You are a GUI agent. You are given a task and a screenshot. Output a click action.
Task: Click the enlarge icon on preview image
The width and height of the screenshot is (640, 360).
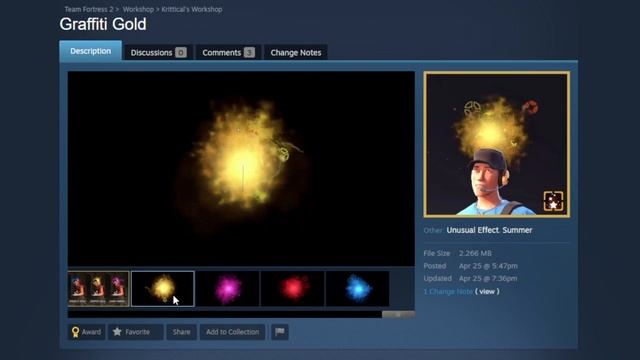click(553, 201)
